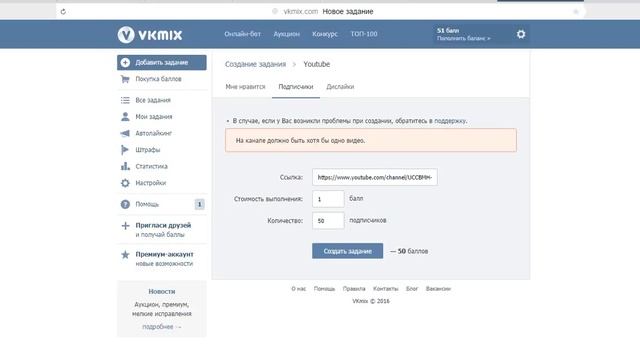This screenshot has width=640, height=360.
Task: Open Покупка баллов in sidebar
Action: point(158,79)
